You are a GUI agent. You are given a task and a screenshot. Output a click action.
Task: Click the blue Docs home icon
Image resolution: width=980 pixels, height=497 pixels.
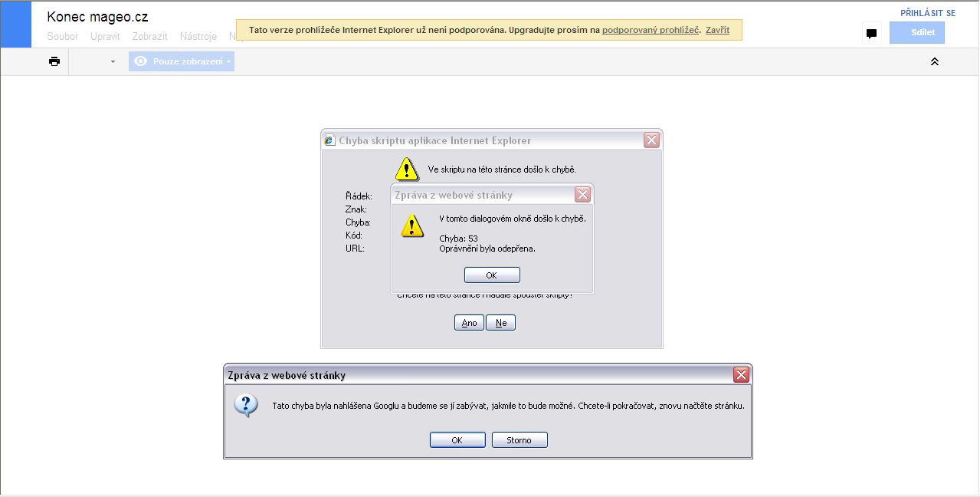click(15, 25)
